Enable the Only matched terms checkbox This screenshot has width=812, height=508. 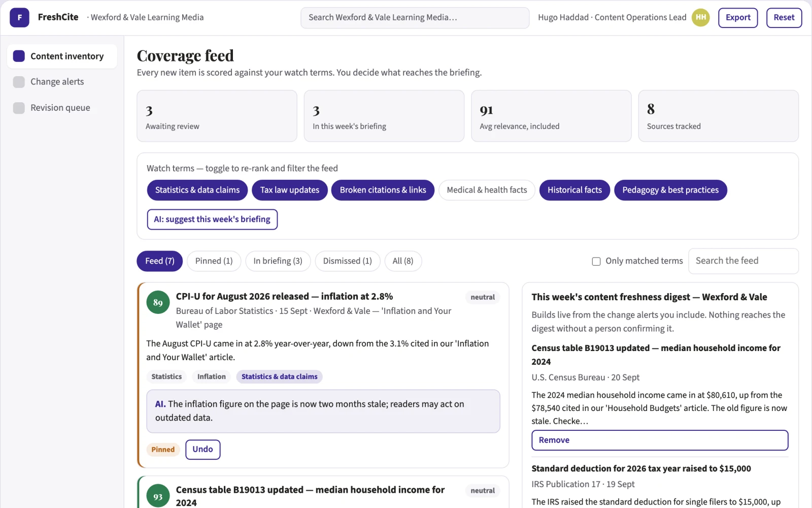(596, 261)
